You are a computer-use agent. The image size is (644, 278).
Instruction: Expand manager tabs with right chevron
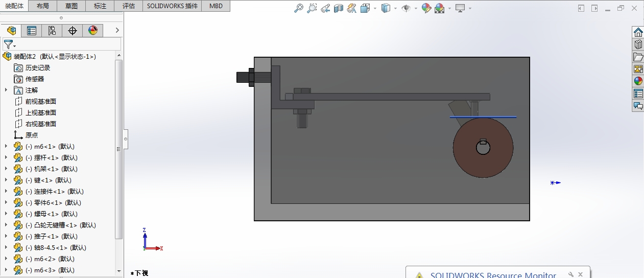[x=117, y=31]
